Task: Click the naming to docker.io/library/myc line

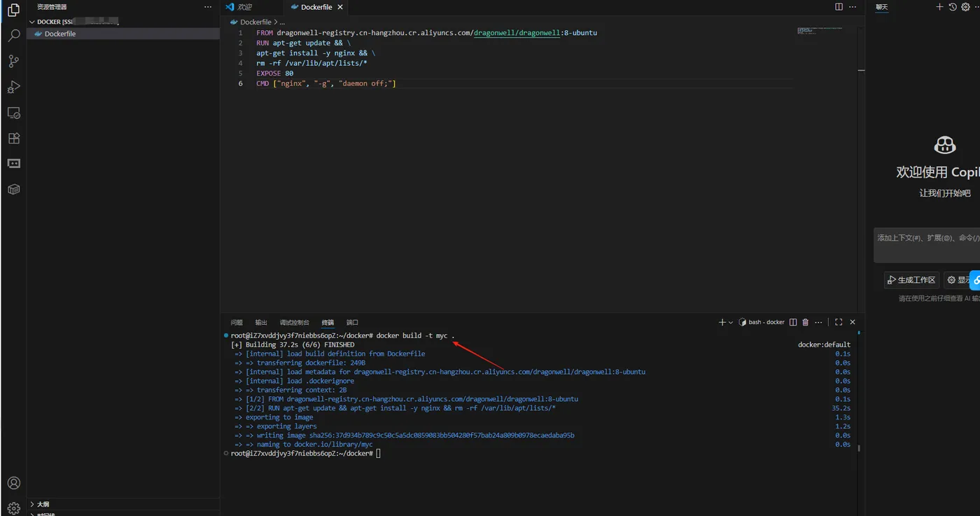Action: tap(304, 445)
